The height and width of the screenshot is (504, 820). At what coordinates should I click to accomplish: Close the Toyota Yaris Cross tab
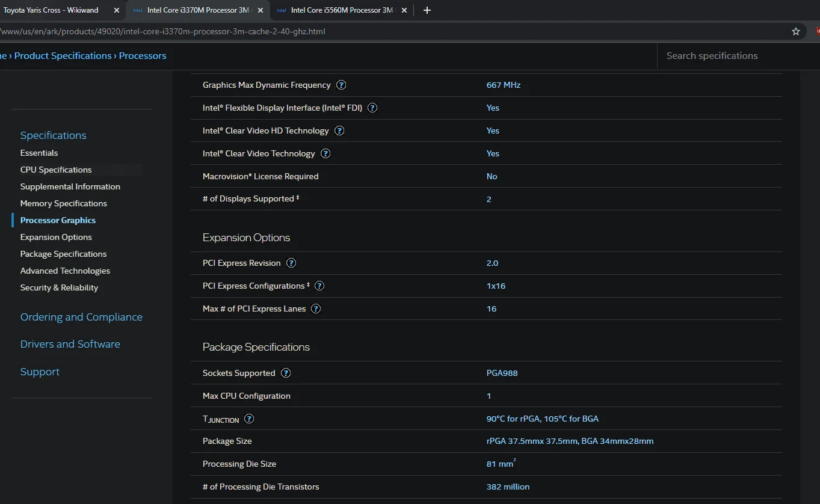[117, 10]
